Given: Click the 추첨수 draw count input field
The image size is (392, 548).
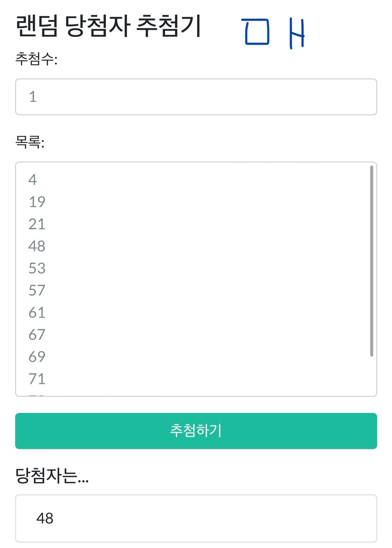Looking at the screenshot, I should pos(196,97).
